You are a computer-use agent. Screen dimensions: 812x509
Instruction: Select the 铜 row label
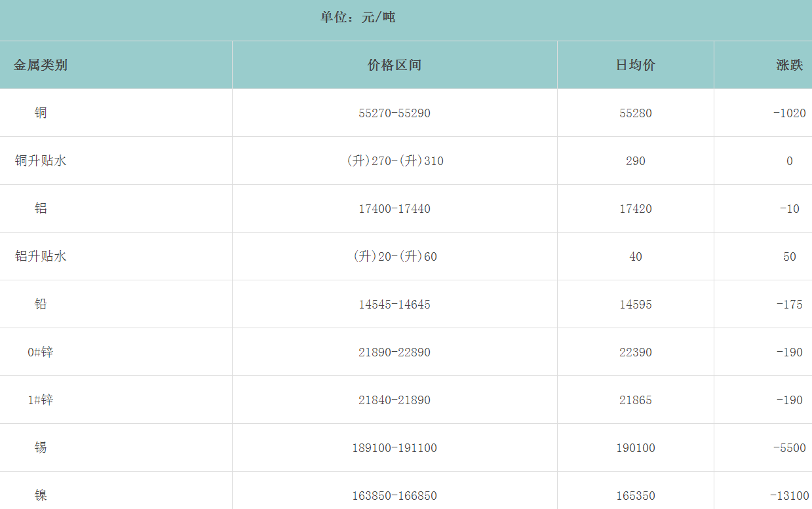pyautogui.click(x=41, y=113)
